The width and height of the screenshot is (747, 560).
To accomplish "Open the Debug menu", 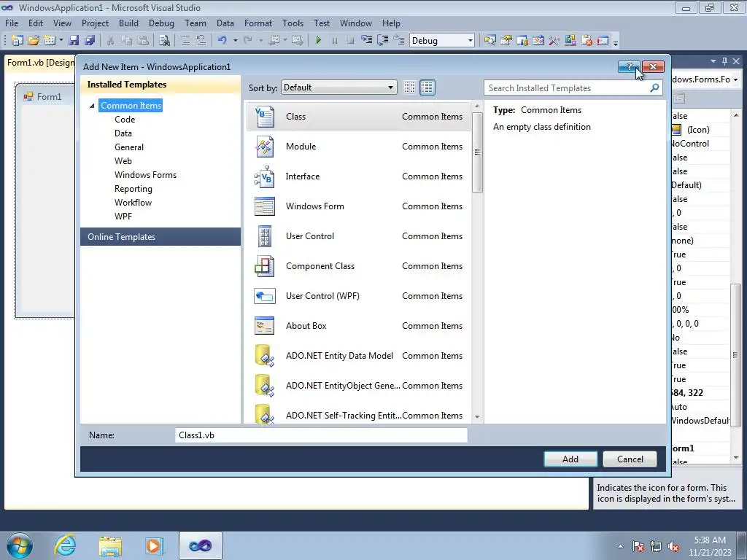I will click(x=161, y=23).
